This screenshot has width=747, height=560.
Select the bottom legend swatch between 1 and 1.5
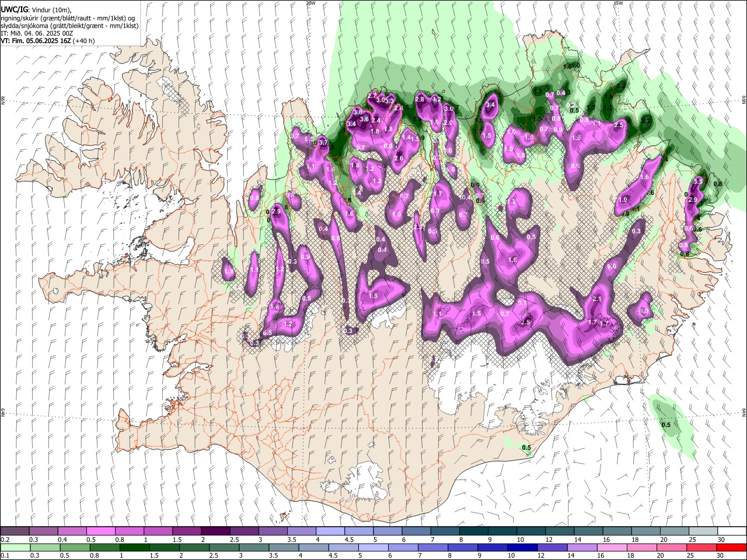point(134,547)
